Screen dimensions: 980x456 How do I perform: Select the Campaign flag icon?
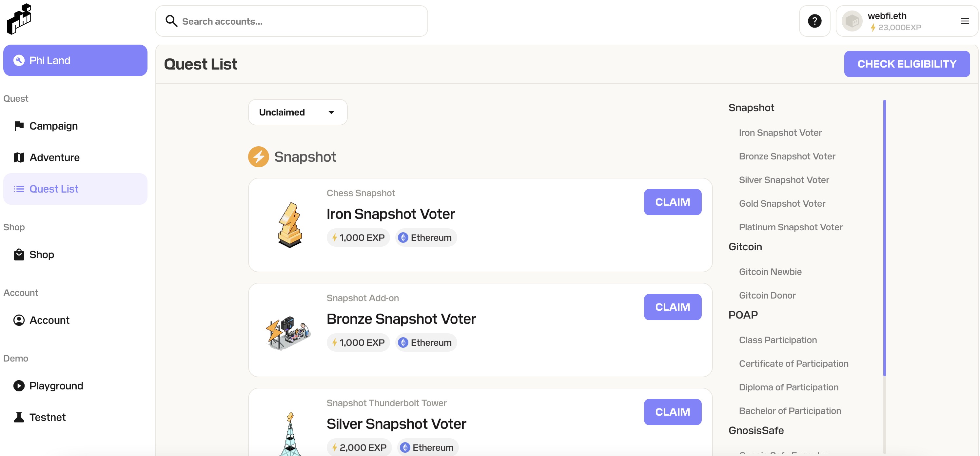tap(19, 126)
